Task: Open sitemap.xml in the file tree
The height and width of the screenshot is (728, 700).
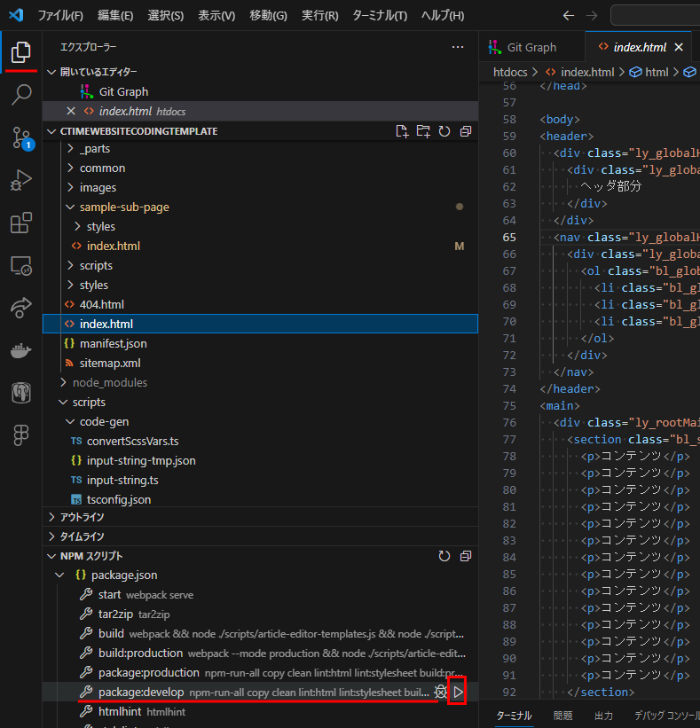Action: (x=260, y=363)
